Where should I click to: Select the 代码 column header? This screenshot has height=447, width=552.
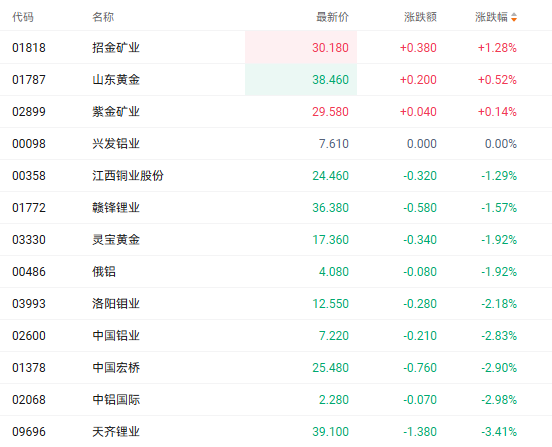(x=23, y=17)
